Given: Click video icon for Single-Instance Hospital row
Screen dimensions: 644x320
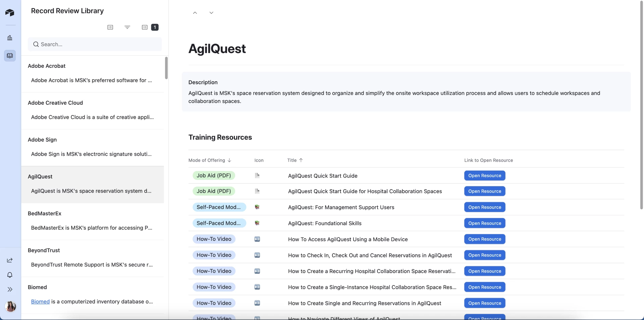Looking at the screenshot, I should [257, 287].
